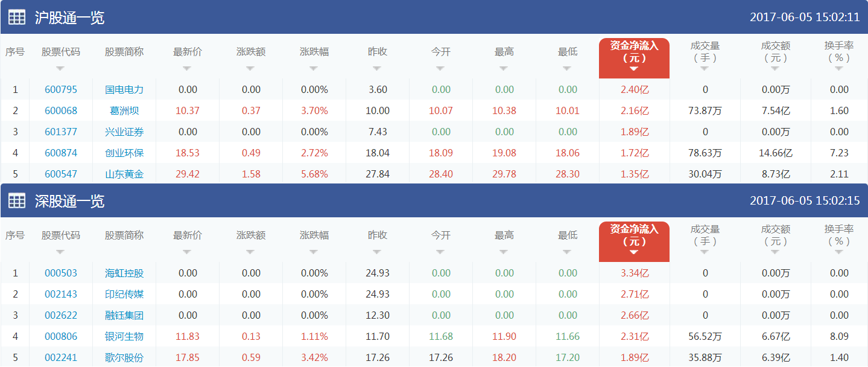Screen dimensions: 868x367
Task: Select 3.42% change of 歌尔股份
Action: tap(314, 357)
